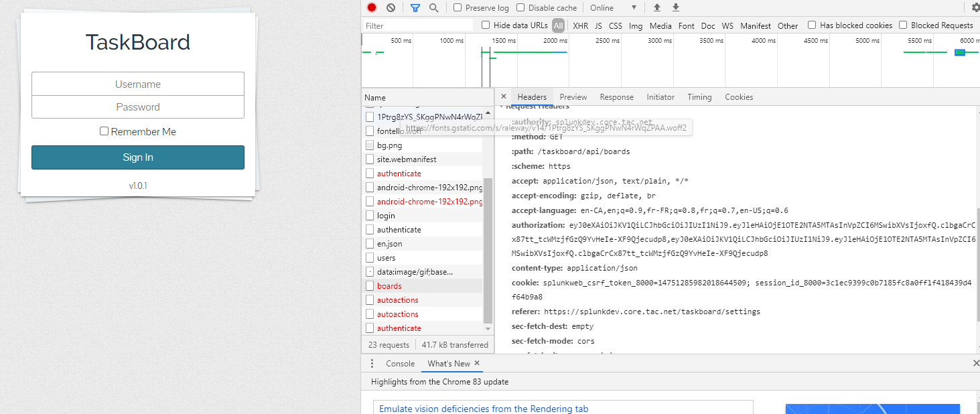Toggle Remember Me on the login form
This screenshot has height=414, width=980.
pos(104,131)
